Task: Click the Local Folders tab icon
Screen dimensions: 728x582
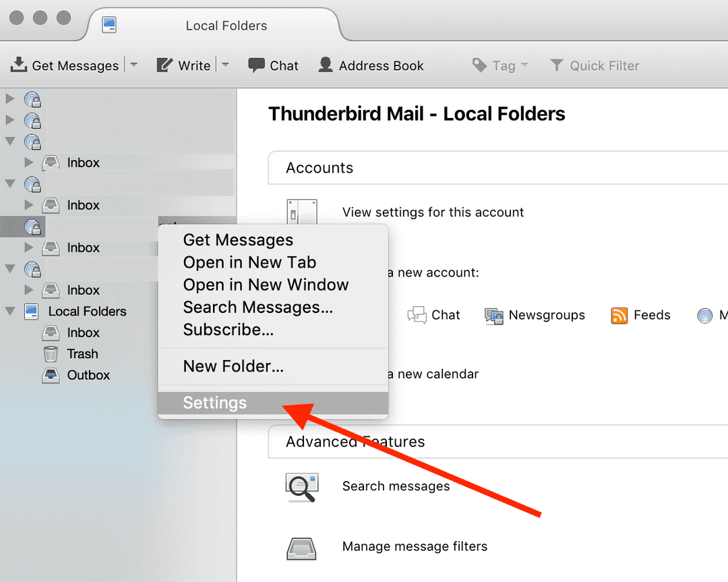Action: click(109, 25)
